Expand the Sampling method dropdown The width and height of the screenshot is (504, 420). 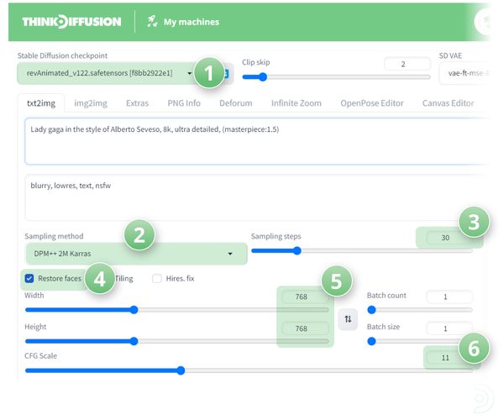[130, 253]
